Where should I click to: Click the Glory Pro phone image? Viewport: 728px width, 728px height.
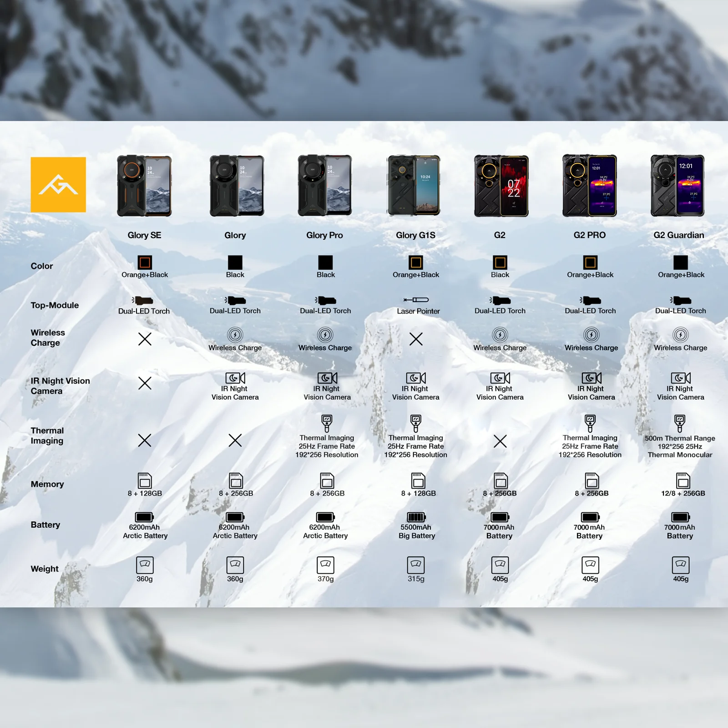click(x=325, y=186)
